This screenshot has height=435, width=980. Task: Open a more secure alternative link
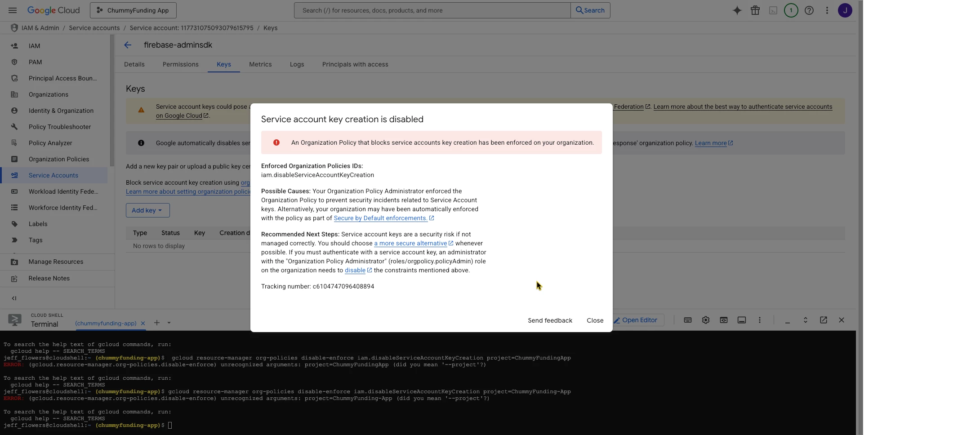pyautogui.click(x=414, y=243)
